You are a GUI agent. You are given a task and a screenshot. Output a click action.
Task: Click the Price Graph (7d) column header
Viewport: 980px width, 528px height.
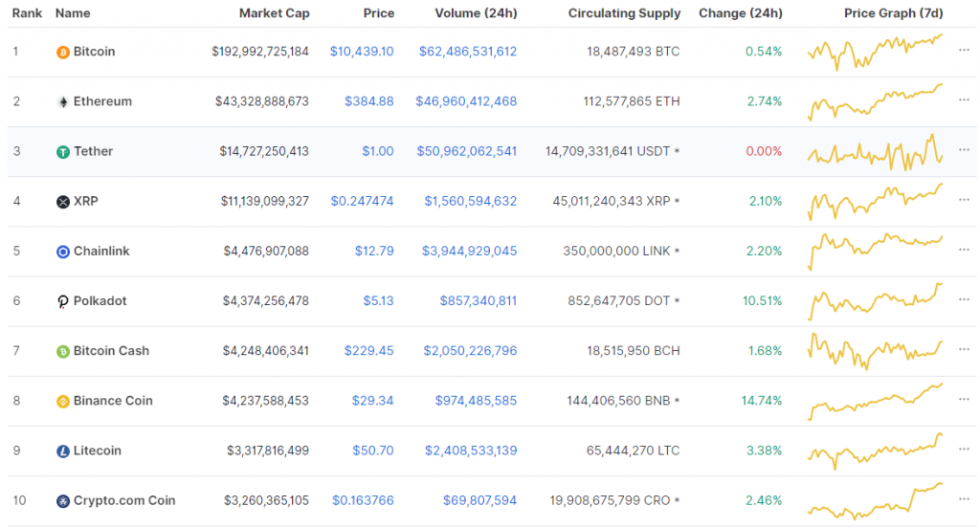(x=893, y=13)
